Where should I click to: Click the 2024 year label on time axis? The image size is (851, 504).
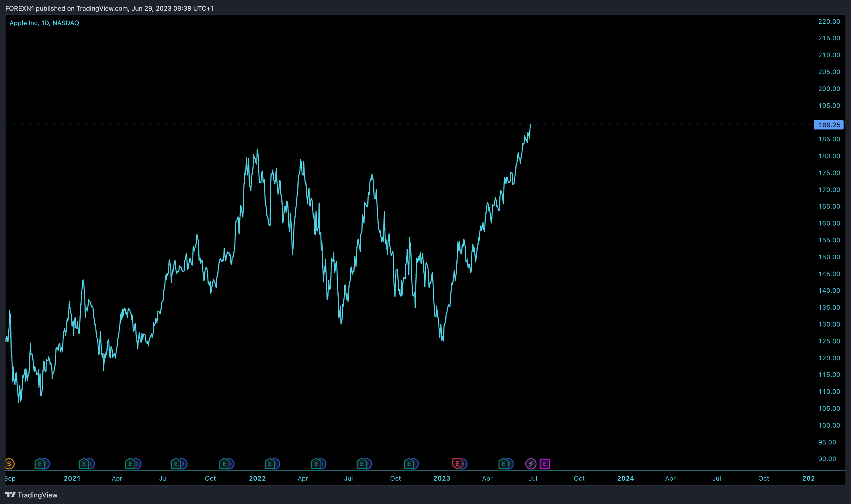(626, 478)
